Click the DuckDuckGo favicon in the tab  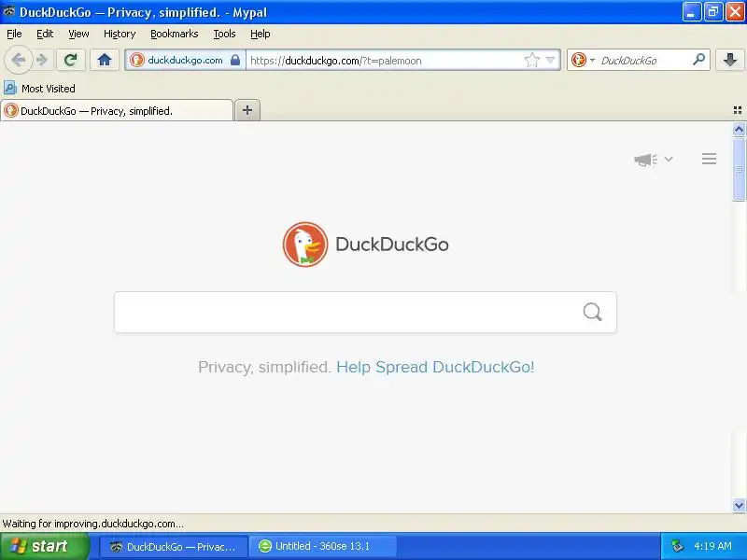11,110
